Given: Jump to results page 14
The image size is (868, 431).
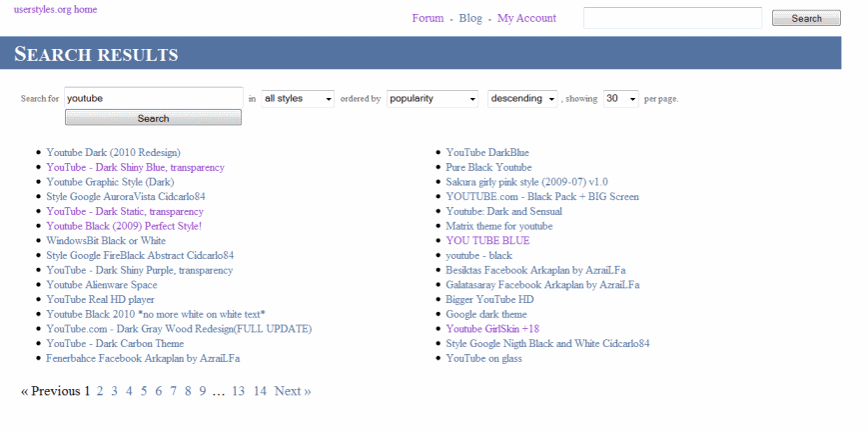Looking at the screenshot, I should (x=260, y=391).
